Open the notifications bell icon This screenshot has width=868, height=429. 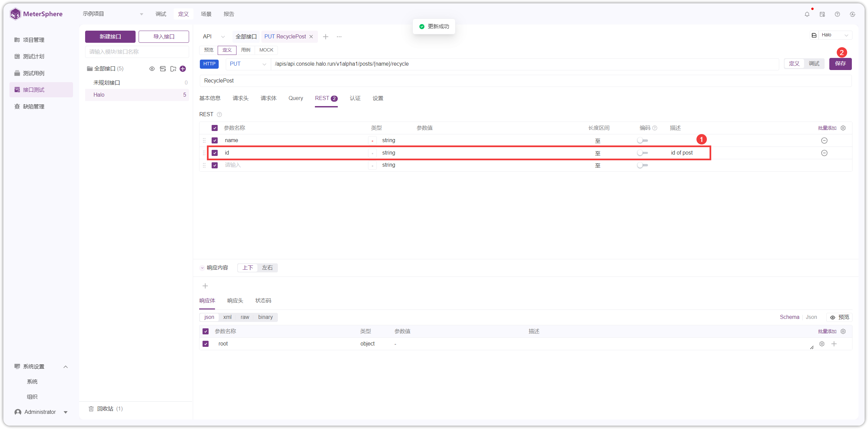pos(807,14)
